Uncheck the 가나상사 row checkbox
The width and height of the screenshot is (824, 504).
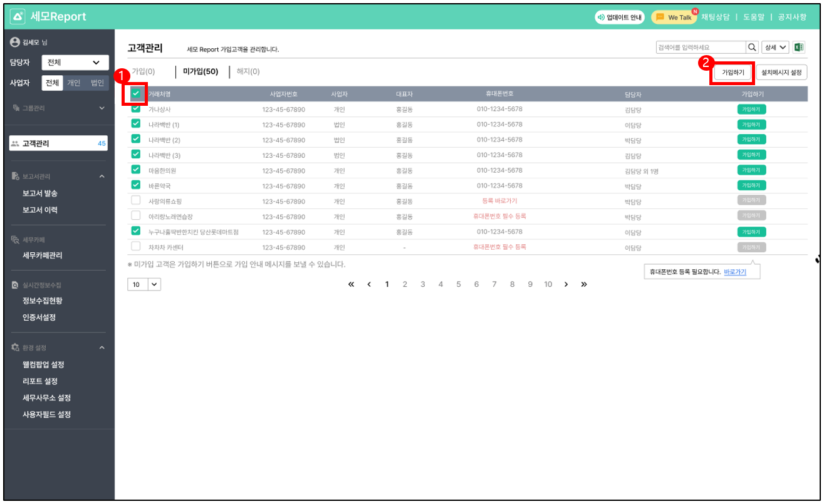[x=136, y=109]
